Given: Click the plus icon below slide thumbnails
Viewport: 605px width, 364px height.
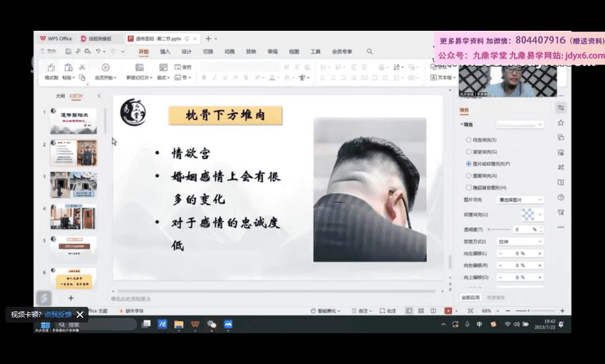Looking at the screenshot, I should (x=71, y=298).
